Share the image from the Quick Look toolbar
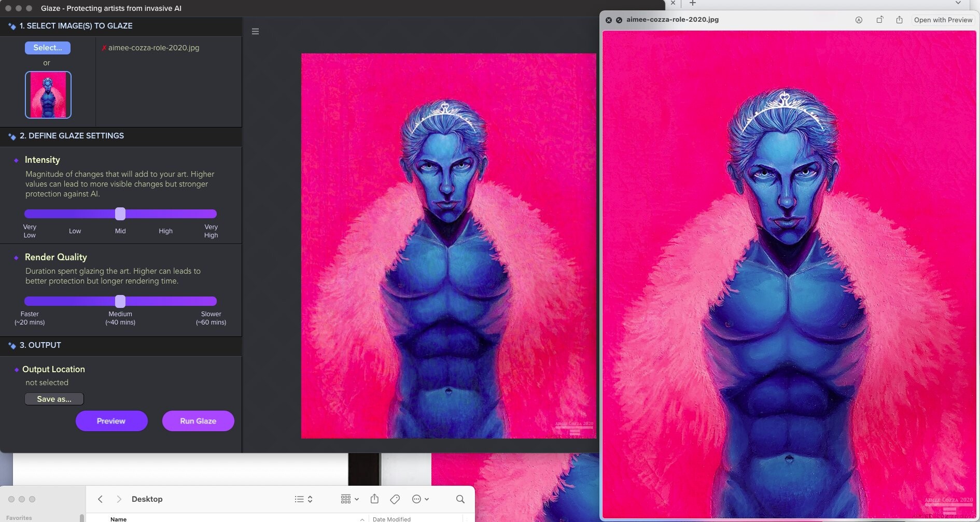Viewport: 980px width, 522px height. (x=900, y=20)
